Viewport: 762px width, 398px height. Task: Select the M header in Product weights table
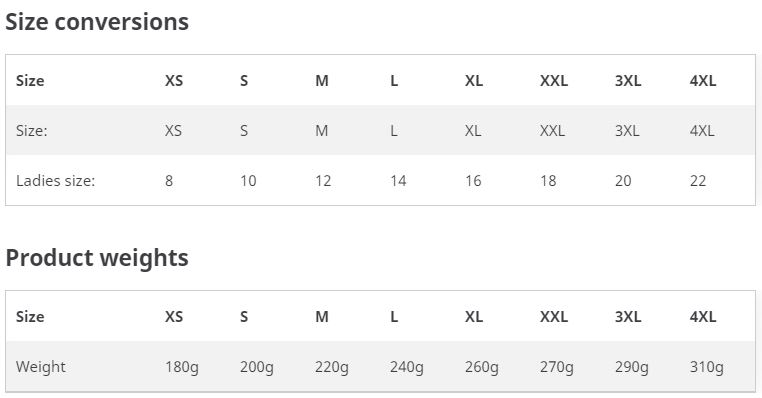pyautogui.click(x=322, y=317)
